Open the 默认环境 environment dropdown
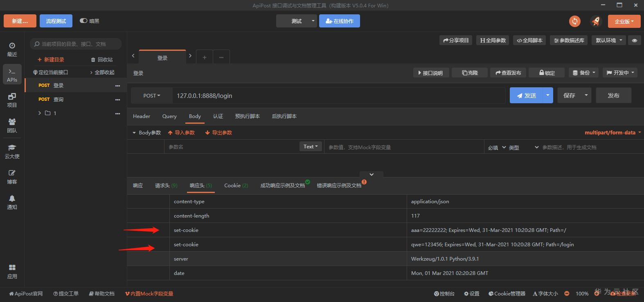This screenshot has width=644, height=302. [x=609, y=40]
